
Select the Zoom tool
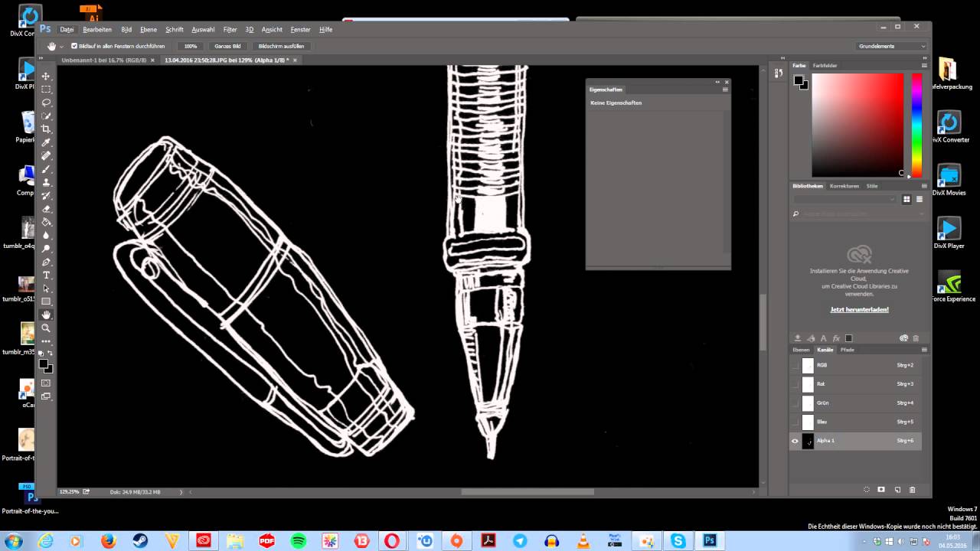tap(46, 328)
